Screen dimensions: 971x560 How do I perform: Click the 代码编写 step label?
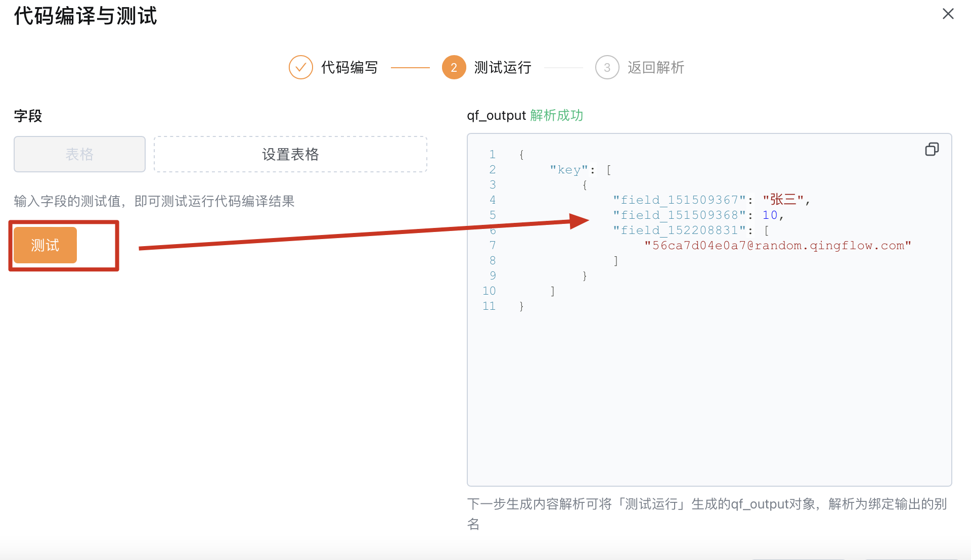(349, 67)
